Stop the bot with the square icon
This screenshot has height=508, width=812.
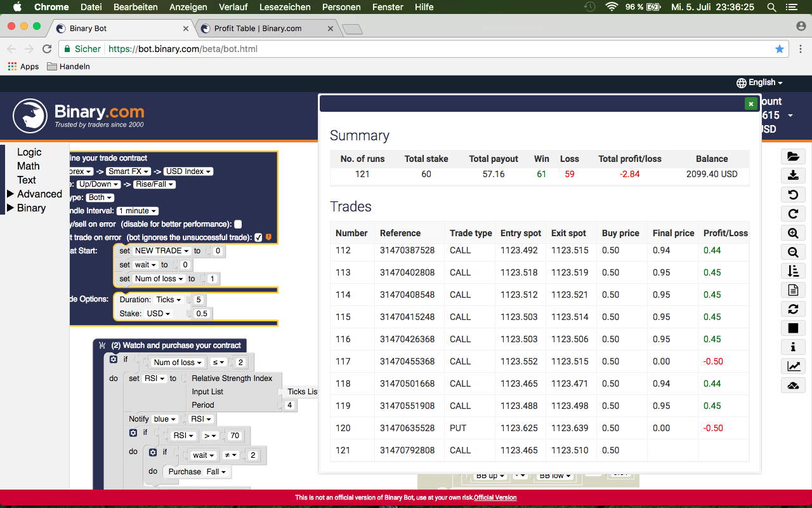click(x=793, y=328)
